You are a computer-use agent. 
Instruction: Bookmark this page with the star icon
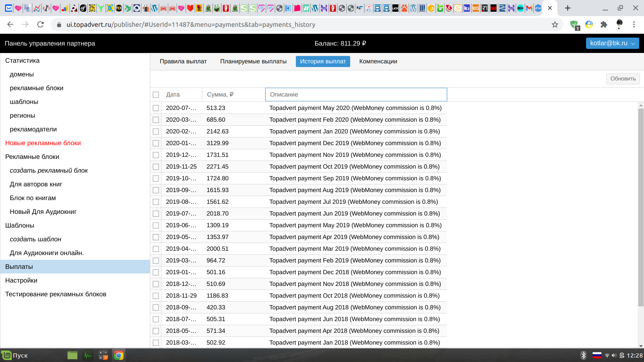(x=555, y=24)
